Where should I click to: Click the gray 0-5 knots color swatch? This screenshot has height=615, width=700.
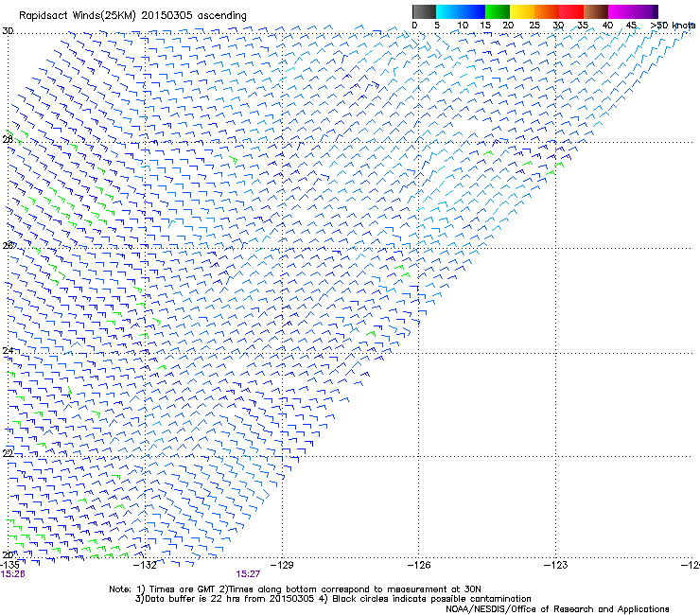point(424,11)
